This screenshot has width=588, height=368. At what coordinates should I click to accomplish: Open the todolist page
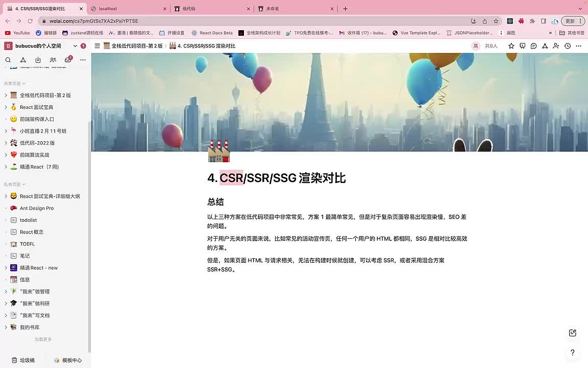(x=28, y=220)
